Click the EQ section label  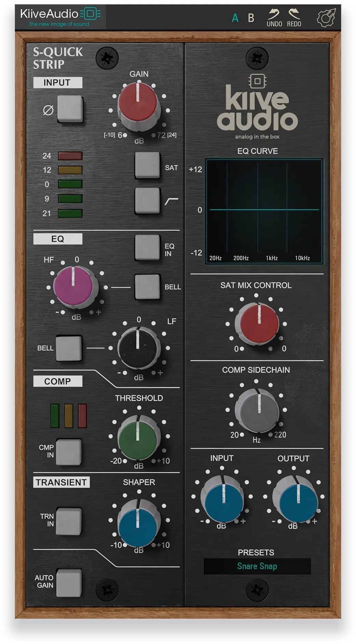(x=57, y=239)
